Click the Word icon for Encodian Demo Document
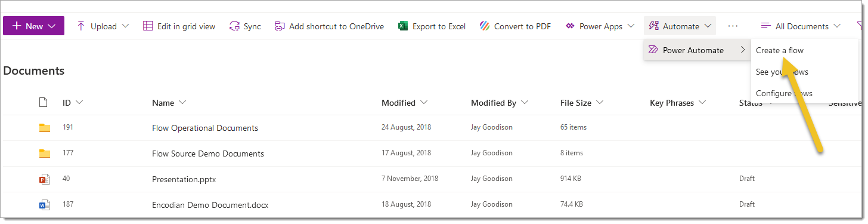 pos(45,205)
